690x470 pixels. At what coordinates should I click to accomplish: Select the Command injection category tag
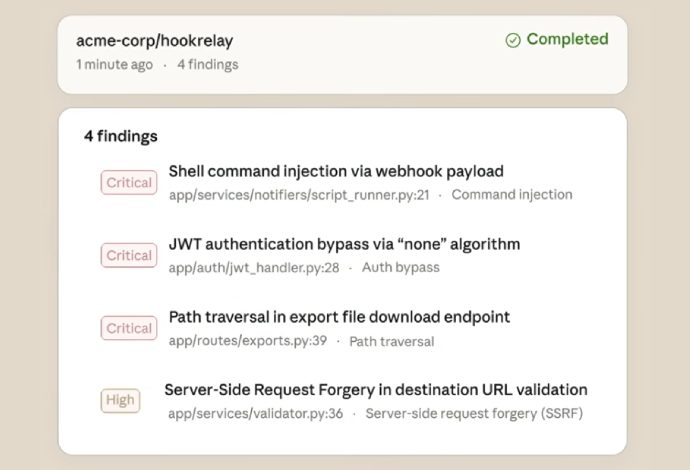[x=512, y=195]
